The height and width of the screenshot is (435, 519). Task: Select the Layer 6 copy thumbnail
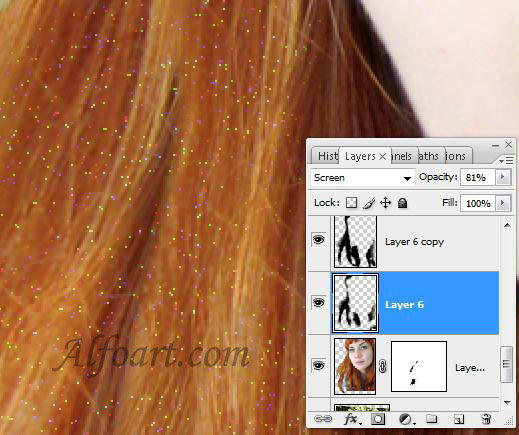(x=355, y=241)
